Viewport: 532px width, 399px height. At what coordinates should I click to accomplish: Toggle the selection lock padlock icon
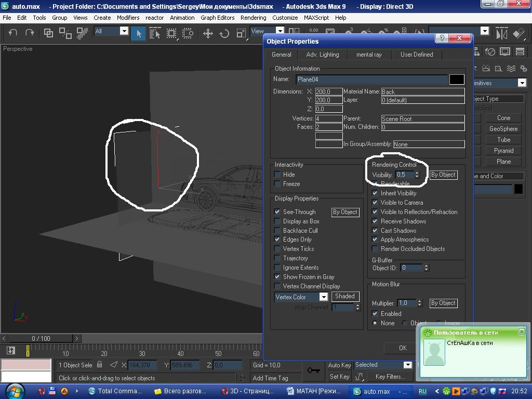coord(100,365)
